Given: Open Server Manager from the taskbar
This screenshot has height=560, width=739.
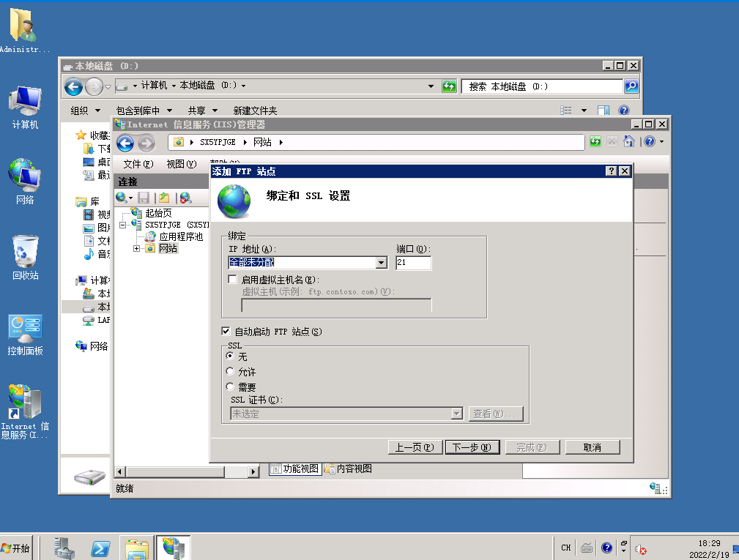Looking at the screenshot, I should (x=64, y=548).
